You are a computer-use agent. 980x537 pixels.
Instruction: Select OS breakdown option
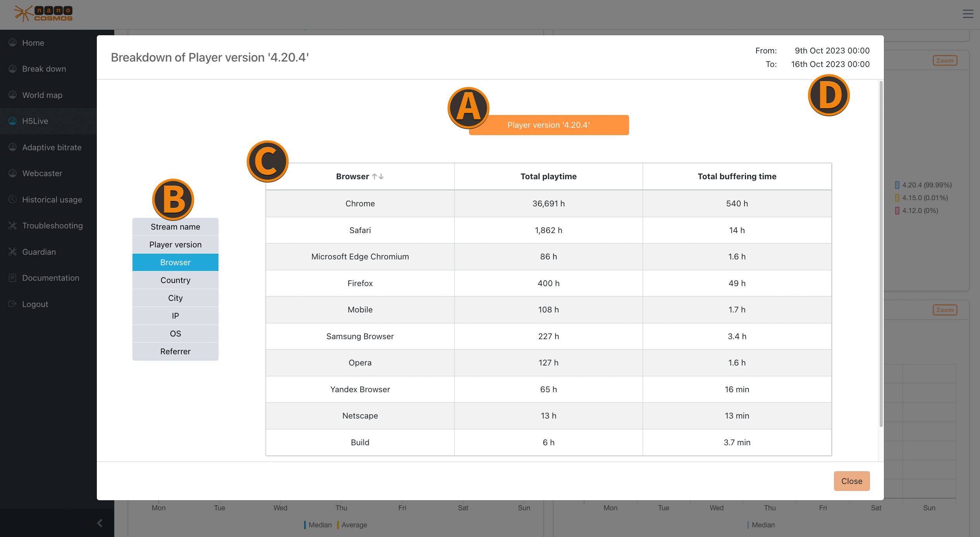[175, 334]
